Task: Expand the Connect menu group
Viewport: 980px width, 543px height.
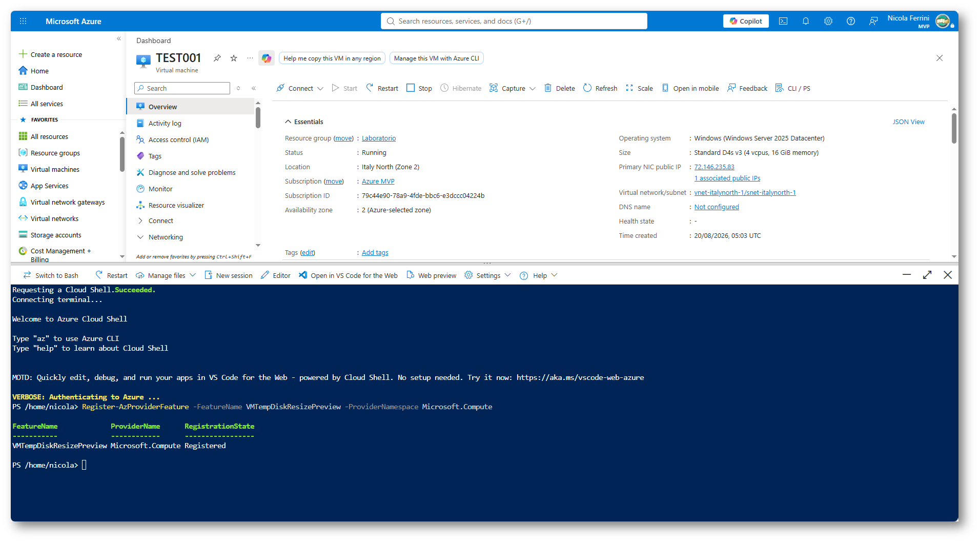Action: click(x=140, y=220)
